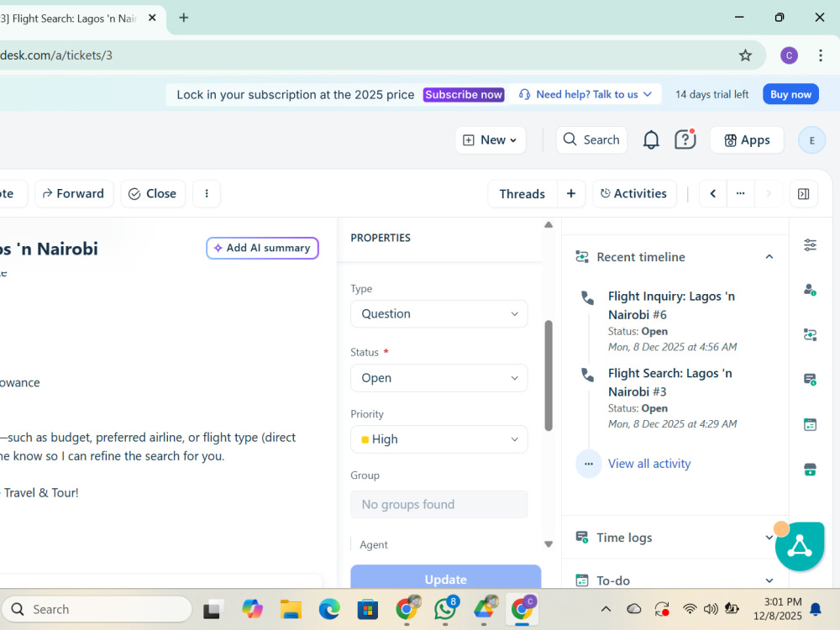
Task: Open Chrome profile C avatar
Action: (789, 55)
